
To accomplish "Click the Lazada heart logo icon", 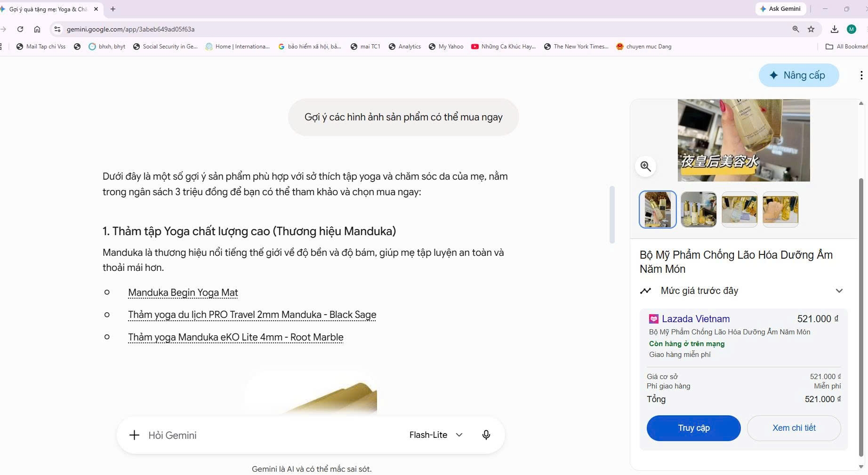I will (653, 319).
